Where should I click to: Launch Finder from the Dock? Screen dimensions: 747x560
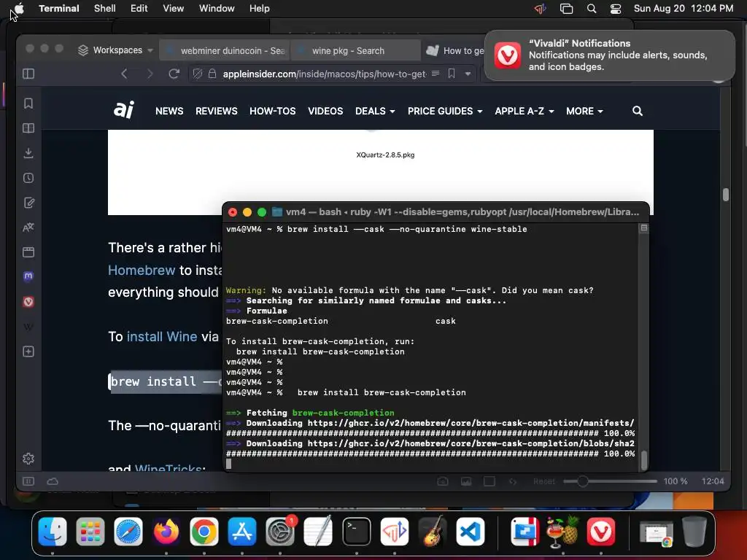53,531
